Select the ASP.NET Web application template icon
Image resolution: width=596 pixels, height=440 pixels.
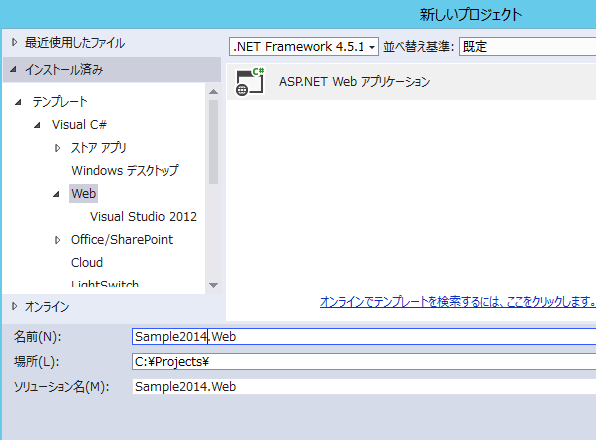click(250, 82)
